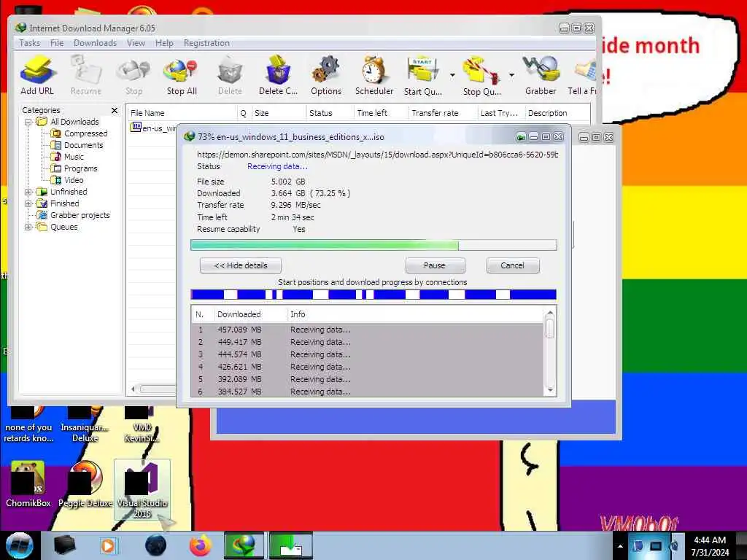Expand the Finished tree node
Image resolution: width=747 pixels, height=560 pixels.
click(28, 204)
